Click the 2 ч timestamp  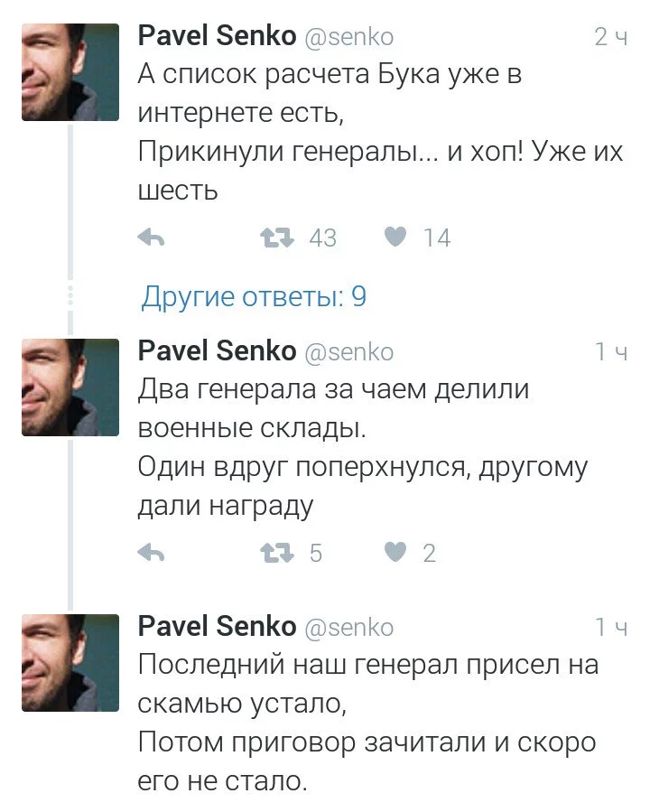pos(611,37)
